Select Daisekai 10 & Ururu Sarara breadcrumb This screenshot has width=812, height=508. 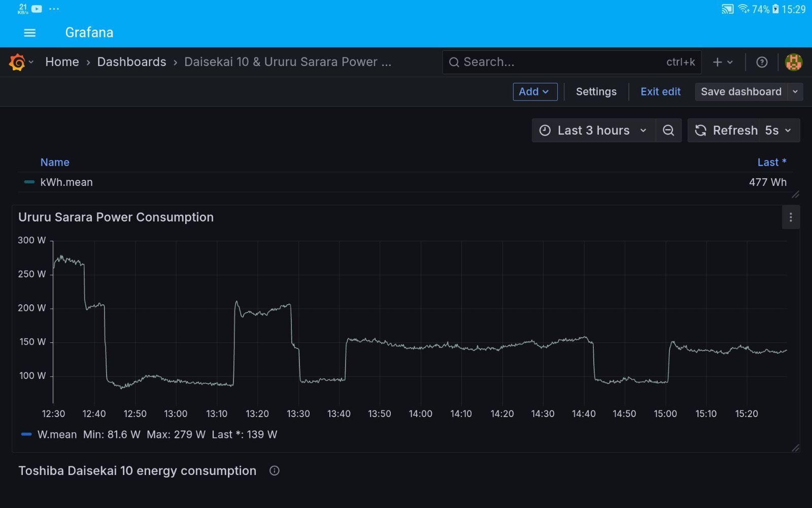288,62
